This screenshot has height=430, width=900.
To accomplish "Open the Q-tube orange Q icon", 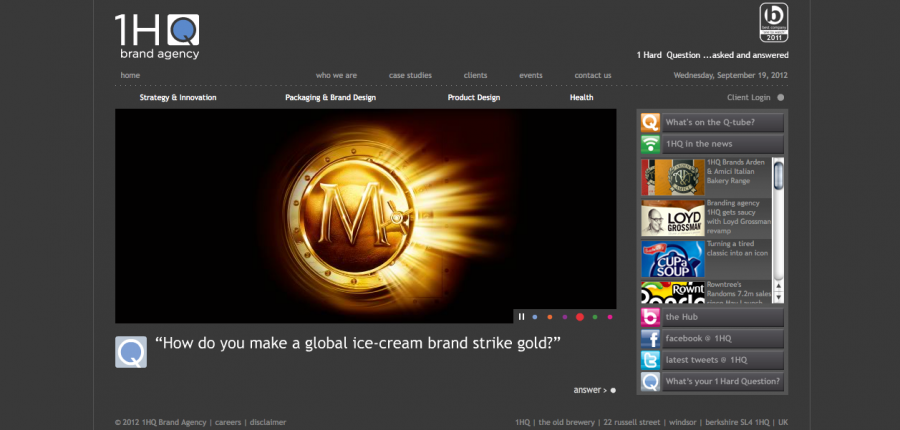I will click(650, 122).
